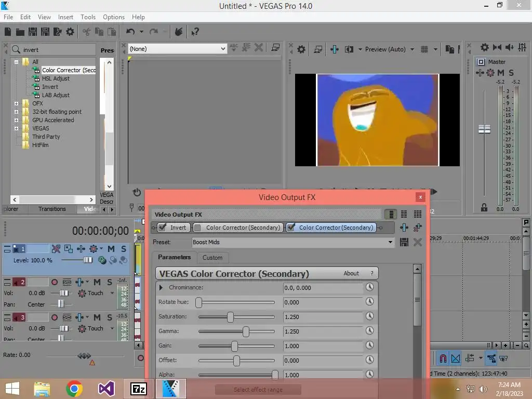Screen dimensions: 532x399
Task: Uncheck the selected Color Corrector (Secondary) checkbox
Action: click(291, 228)
